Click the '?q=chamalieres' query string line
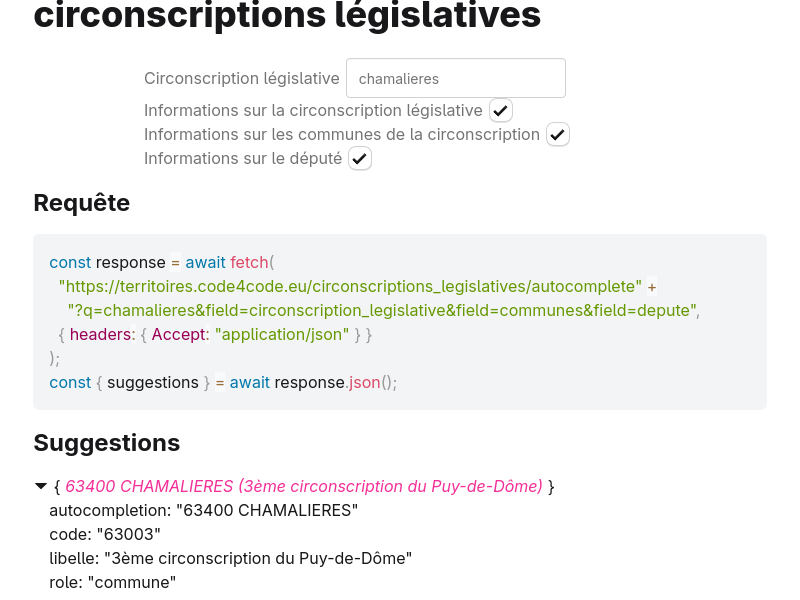The image size is (800, 600). pos(382,310)
